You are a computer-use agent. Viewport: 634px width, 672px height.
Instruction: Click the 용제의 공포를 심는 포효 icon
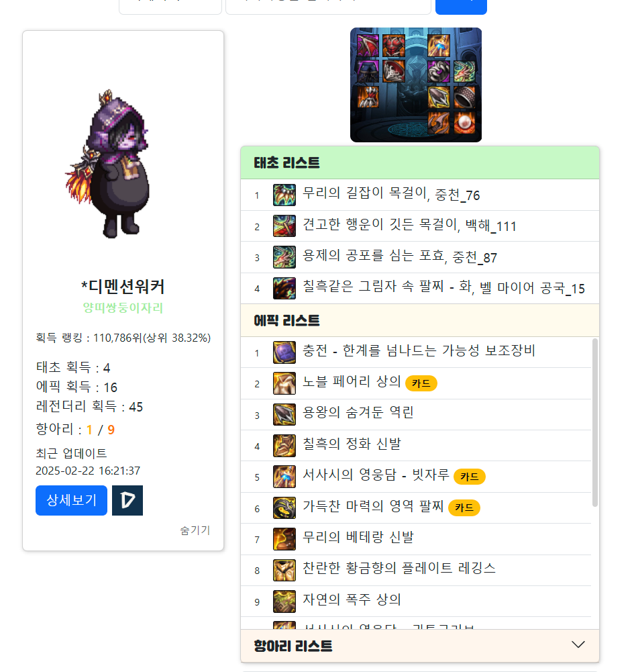[x=284, y=257]
